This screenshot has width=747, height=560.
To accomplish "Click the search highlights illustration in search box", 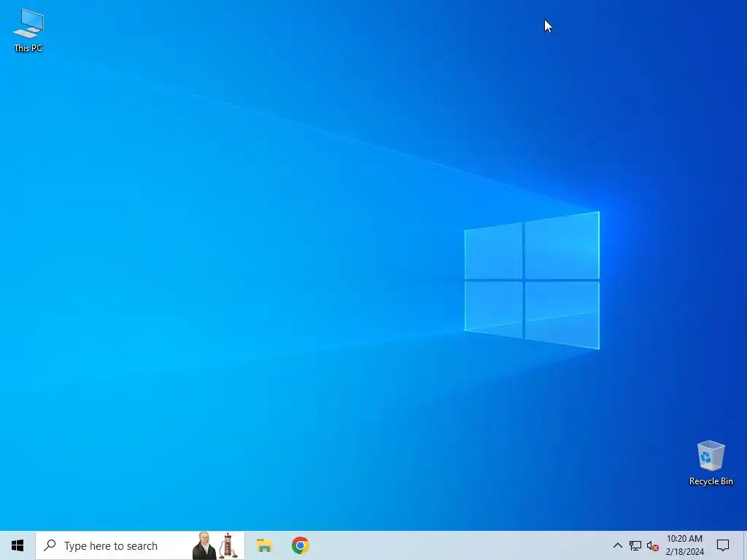I will pyautogui.click(x=215, y=545).
